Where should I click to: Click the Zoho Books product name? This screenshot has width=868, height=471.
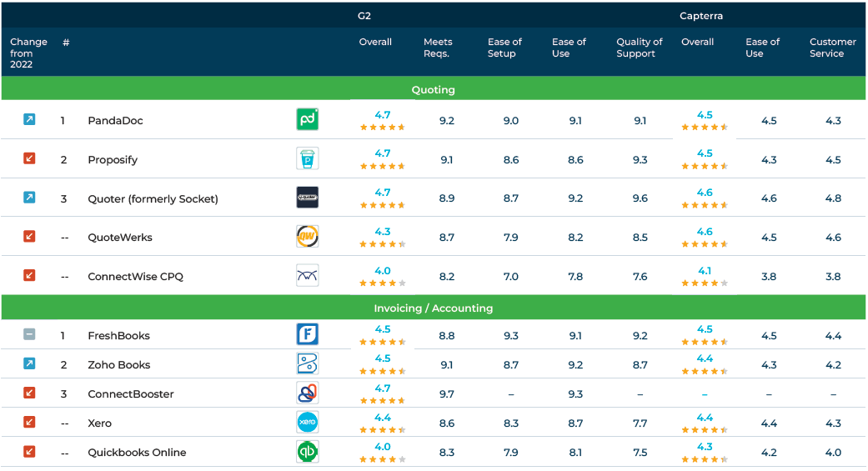pos(119,365)
